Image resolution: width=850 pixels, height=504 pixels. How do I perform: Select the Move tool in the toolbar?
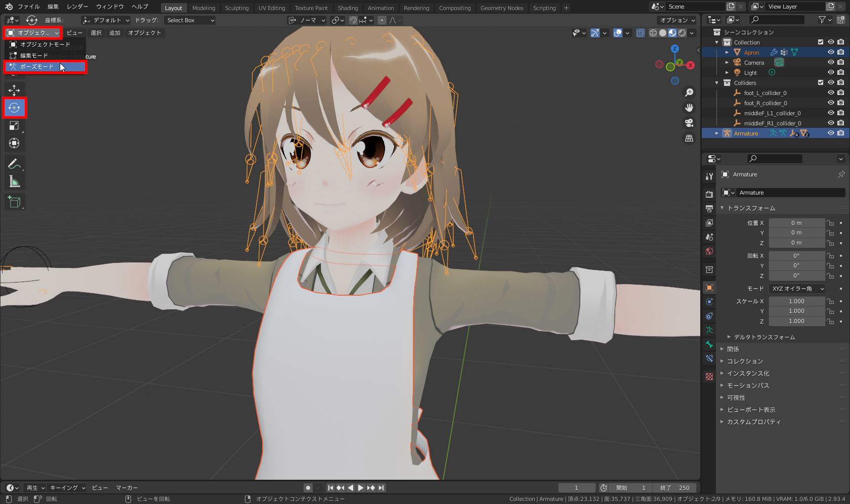pyautogui.click(x=14, y=90)
